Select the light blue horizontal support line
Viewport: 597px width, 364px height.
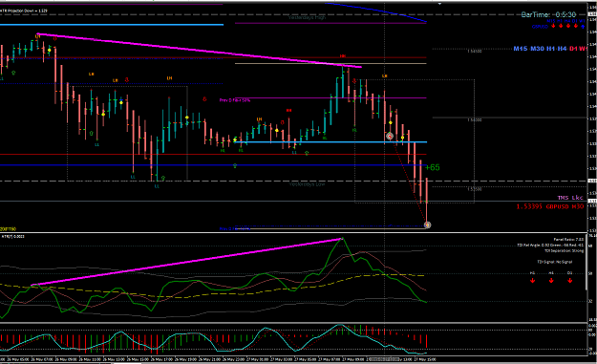tap(330, 142)
